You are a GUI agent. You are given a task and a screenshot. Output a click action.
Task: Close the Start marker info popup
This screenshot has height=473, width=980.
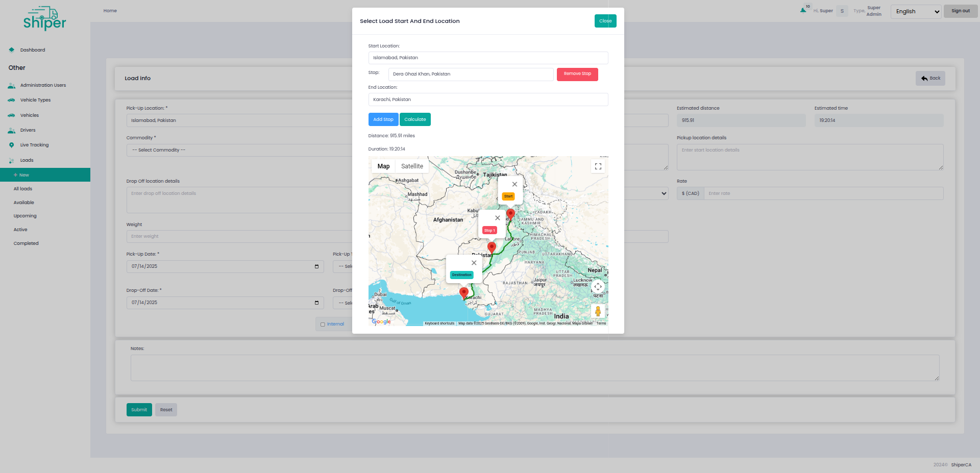514,184
